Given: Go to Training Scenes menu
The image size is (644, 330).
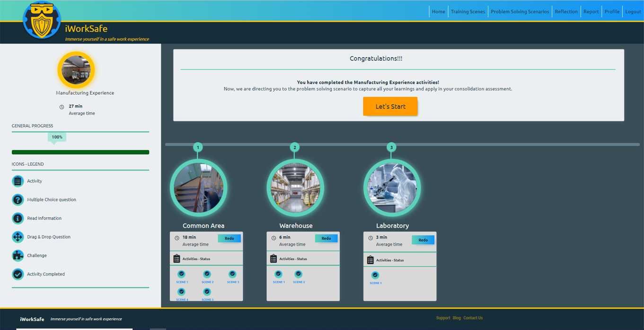Looking at the screenshot, I should click(x=468, y=11).
